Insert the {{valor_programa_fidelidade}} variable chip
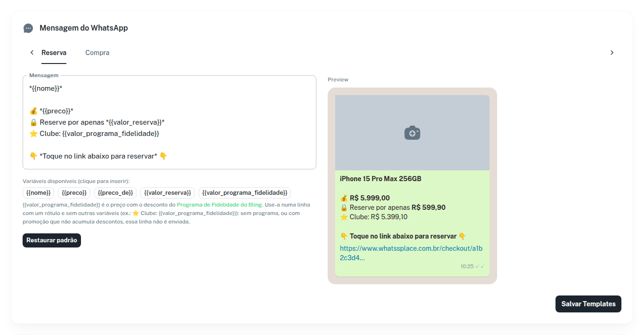 (x=245, y=193)
